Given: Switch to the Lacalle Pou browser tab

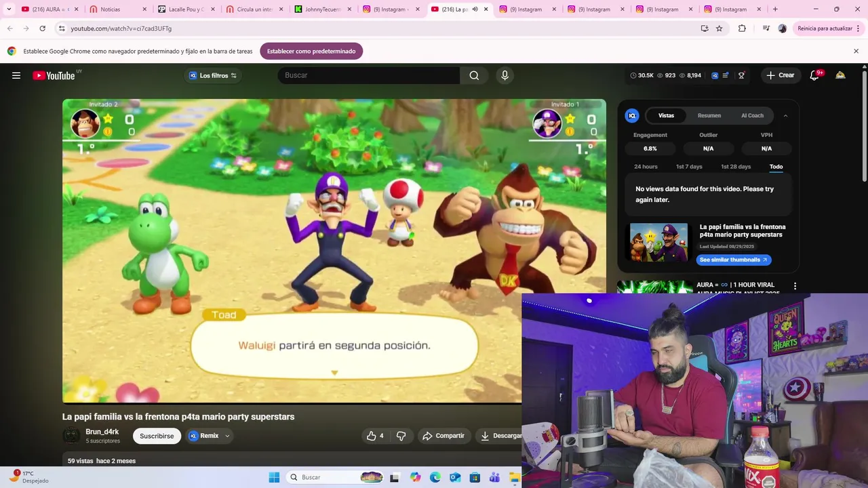Looking at the screenshot, I should (186, 9).
